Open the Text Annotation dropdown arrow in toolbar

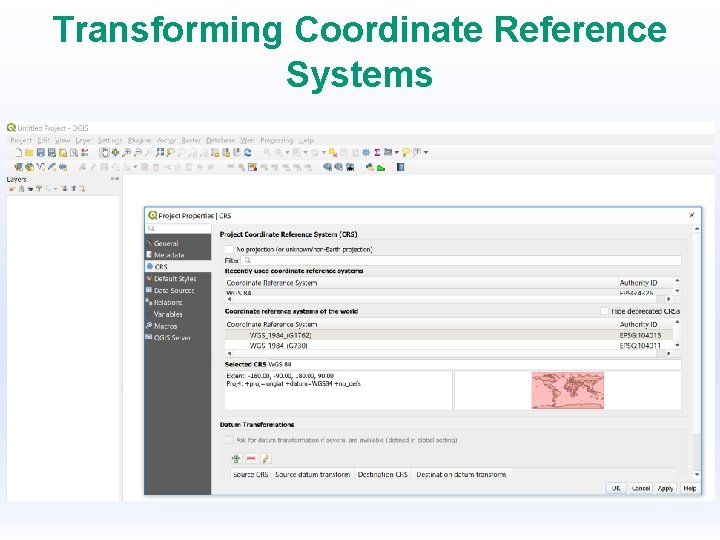[x=426, y=152]
